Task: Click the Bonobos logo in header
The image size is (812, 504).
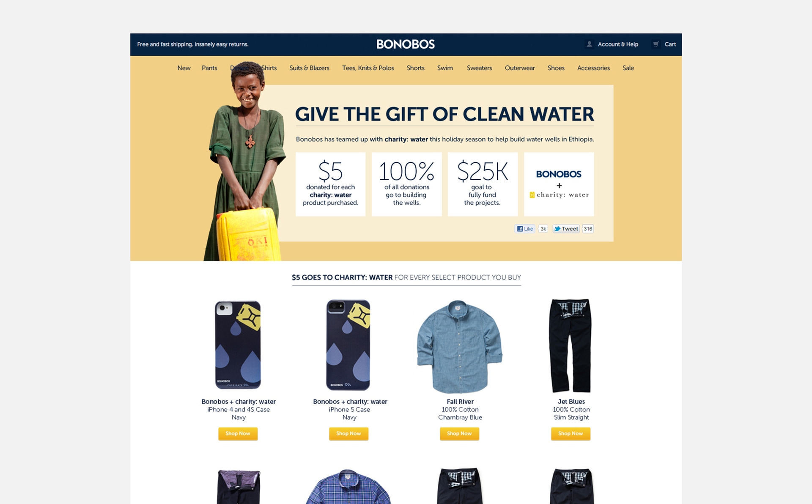Action: pyautogui.click(x=406, y=44)
